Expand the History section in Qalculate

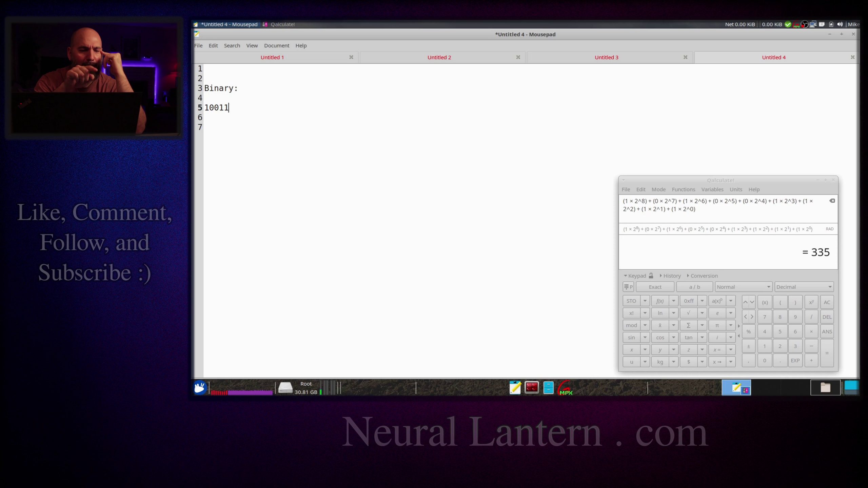[670, 276]
